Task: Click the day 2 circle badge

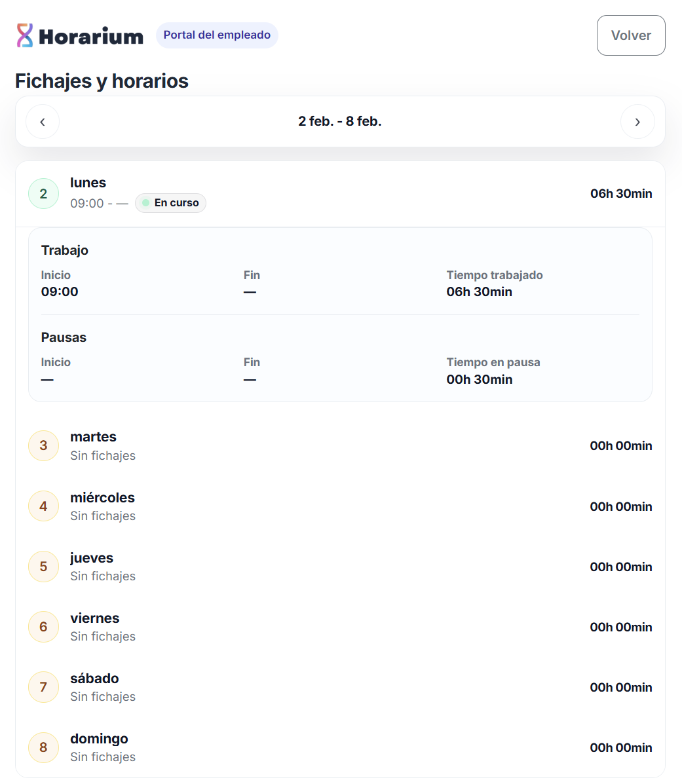Action: click(44, 194)
